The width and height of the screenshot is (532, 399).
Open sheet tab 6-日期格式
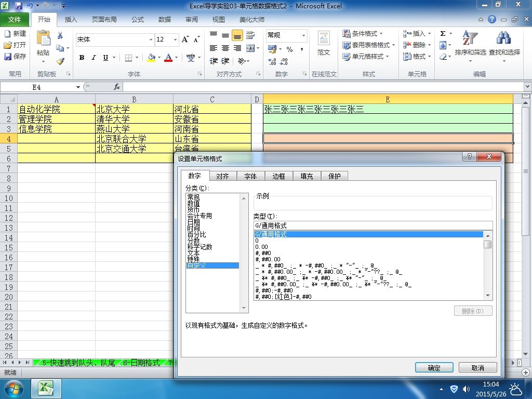click(x=141, y=363)
